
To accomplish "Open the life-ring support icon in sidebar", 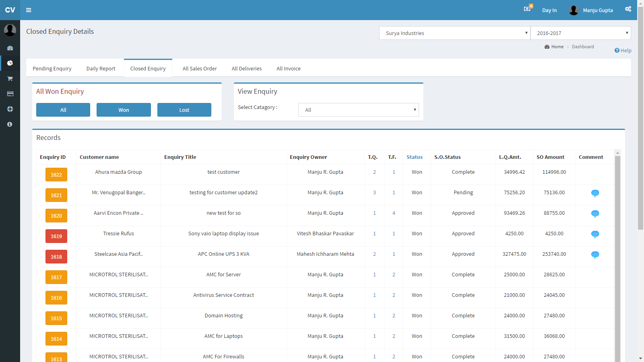I will (10, 109).
